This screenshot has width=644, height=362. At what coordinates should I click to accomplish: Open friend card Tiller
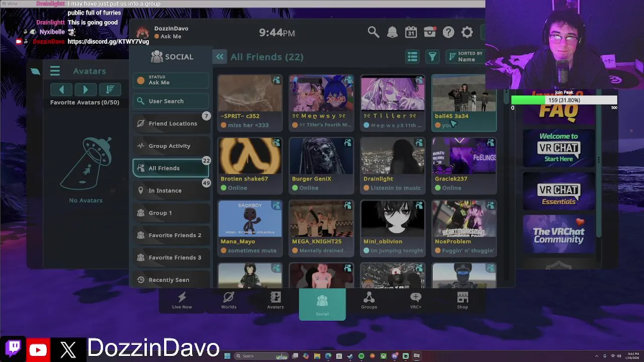tap(393, 103)
